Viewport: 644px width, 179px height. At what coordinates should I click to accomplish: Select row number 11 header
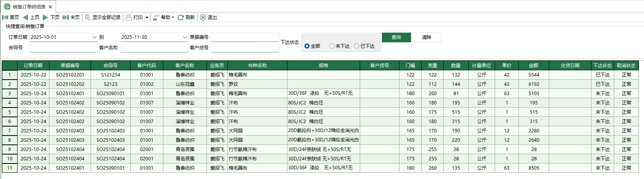coord(9,168)
